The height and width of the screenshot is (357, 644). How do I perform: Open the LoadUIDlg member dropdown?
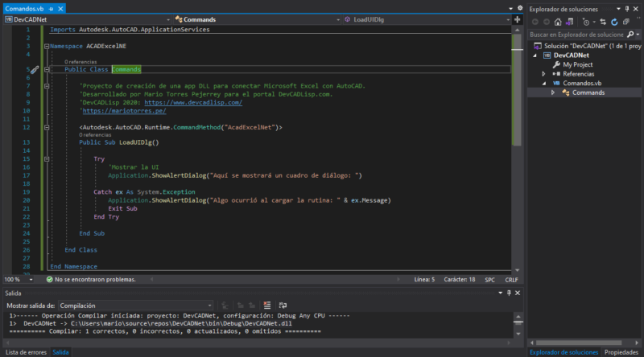coord(508,19)
